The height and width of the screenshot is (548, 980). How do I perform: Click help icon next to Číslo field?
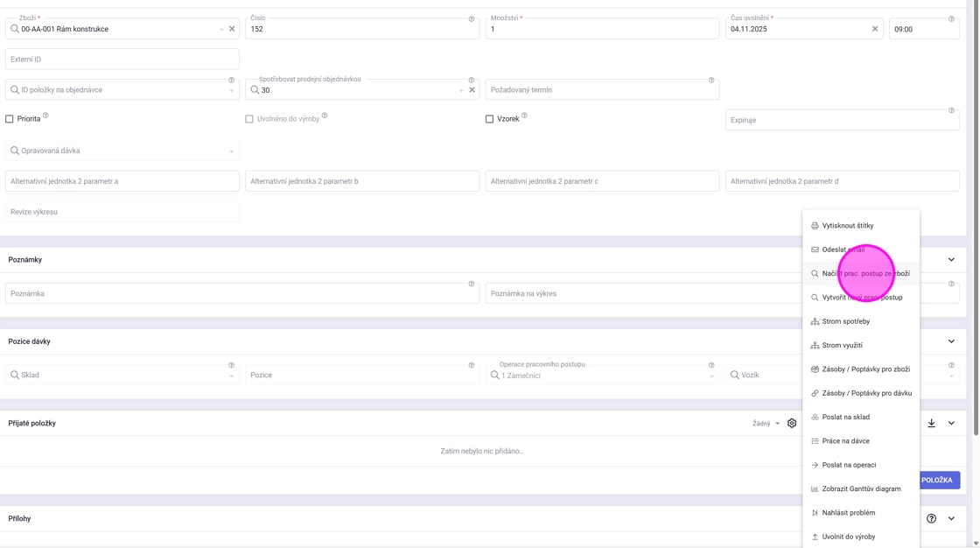472,18
